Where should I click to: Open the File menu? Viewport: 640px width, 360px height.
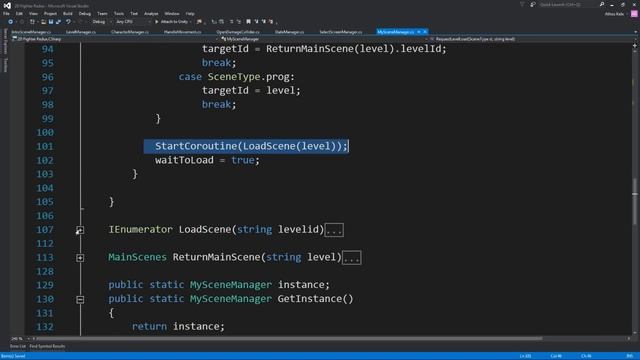tap(6, 13)
